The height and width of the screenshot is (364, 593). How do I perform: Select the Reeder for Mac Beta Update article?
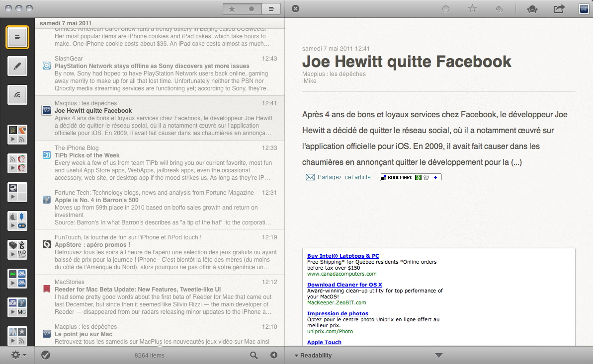160,297
